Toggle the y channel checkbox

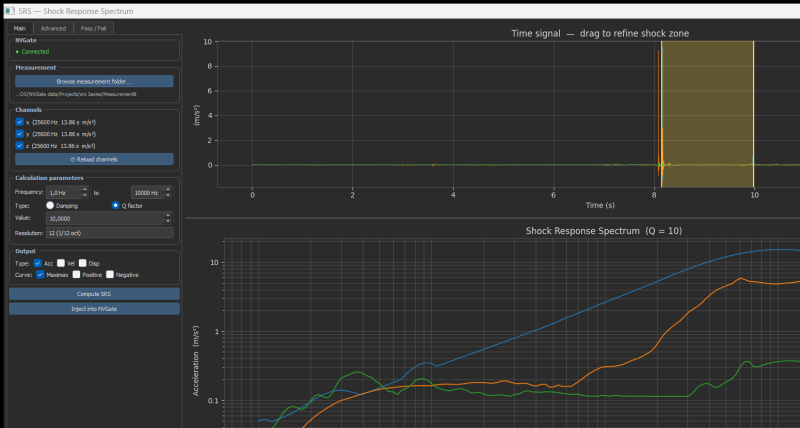(19, 134)
